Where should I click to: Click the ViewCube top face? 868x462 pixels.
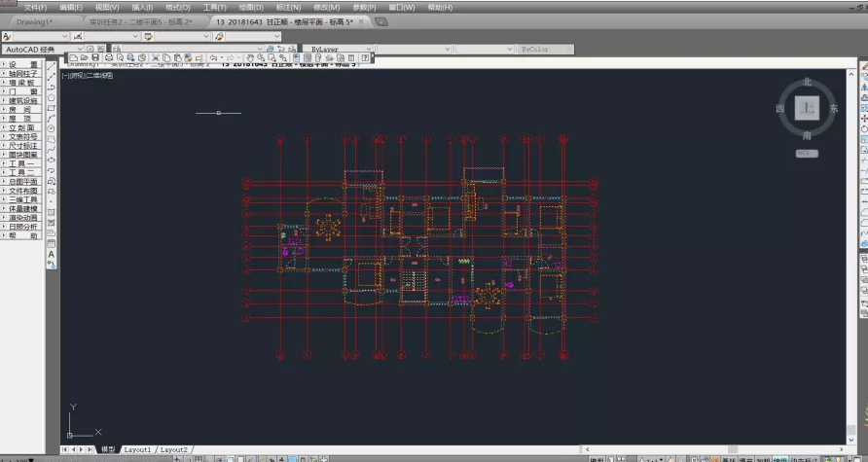point(807,108)
